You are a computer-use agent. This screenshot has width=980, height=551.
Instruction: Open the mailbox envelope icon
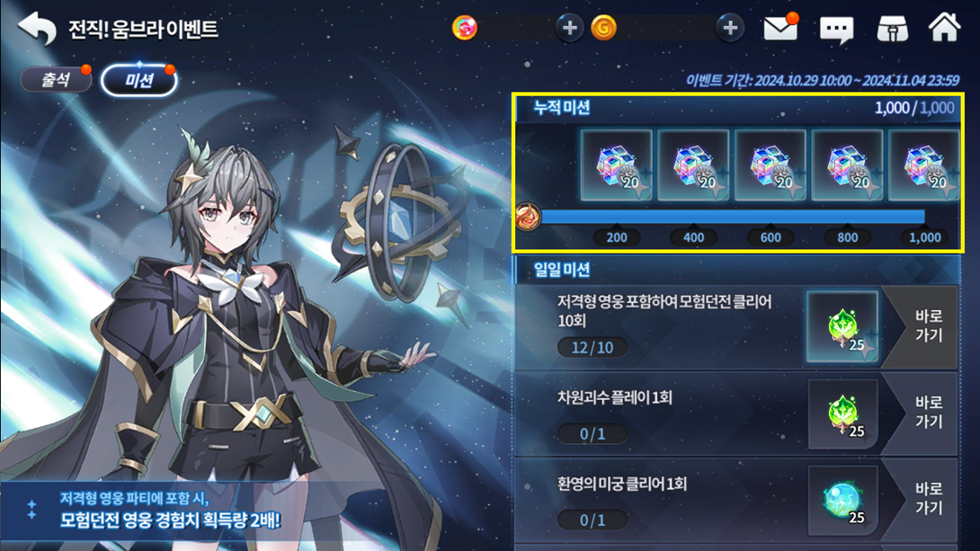[x=780, y=29]
